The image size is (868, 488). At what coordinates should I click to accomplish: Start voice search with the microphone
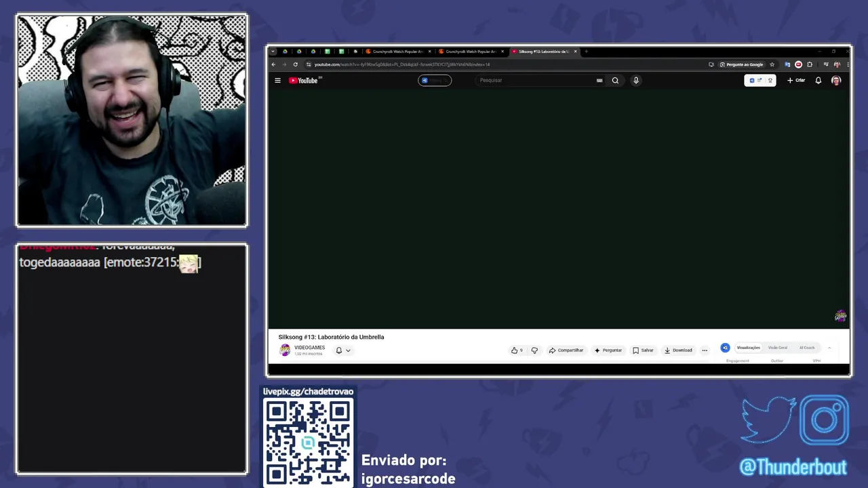(x=636, y=80)
